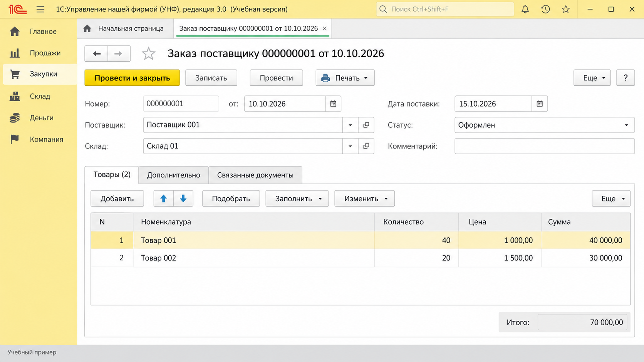644x362 pixels.
Task: Open favorites star in title bar
Action: tap(566, 9)
